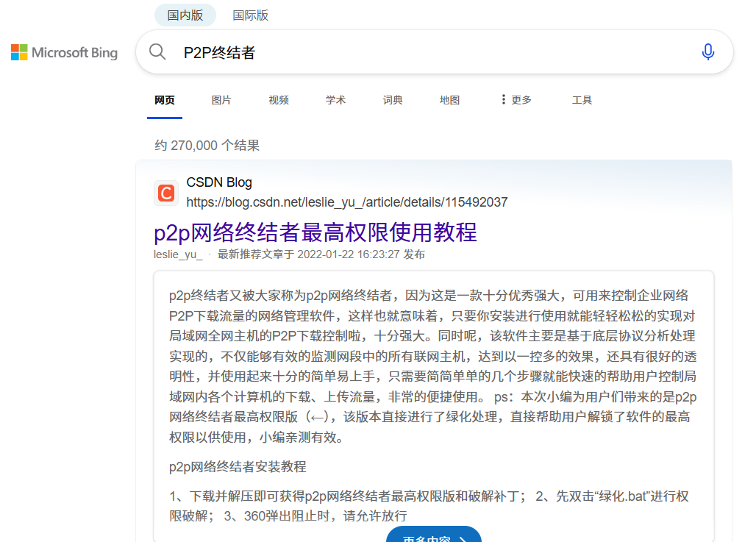Screen dimensions: 756x542
Task: Expand the 更多 dropdown menu
Action: point(516,100)
